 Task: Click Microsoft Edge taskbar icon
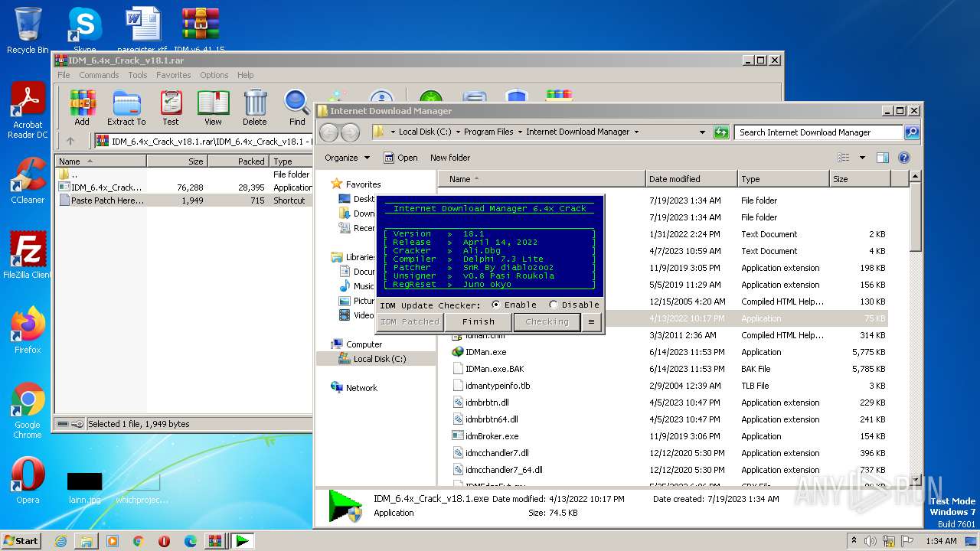191,541
